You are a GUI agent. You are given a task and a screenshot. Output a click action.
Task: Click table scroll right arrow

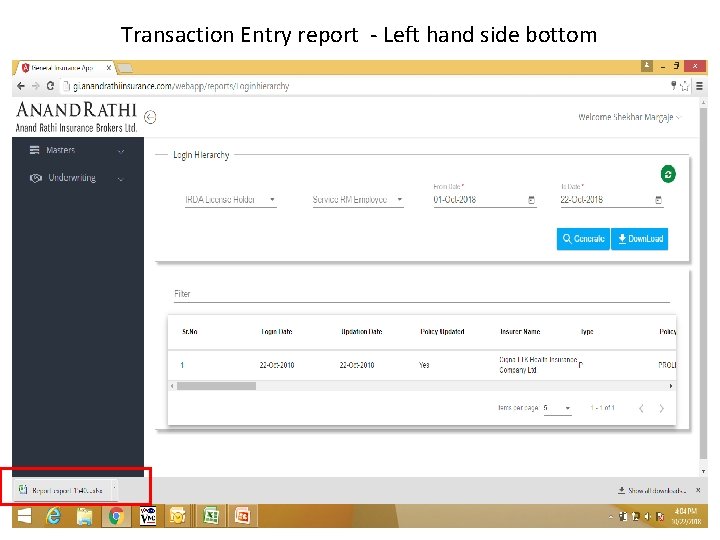point(671,386)
